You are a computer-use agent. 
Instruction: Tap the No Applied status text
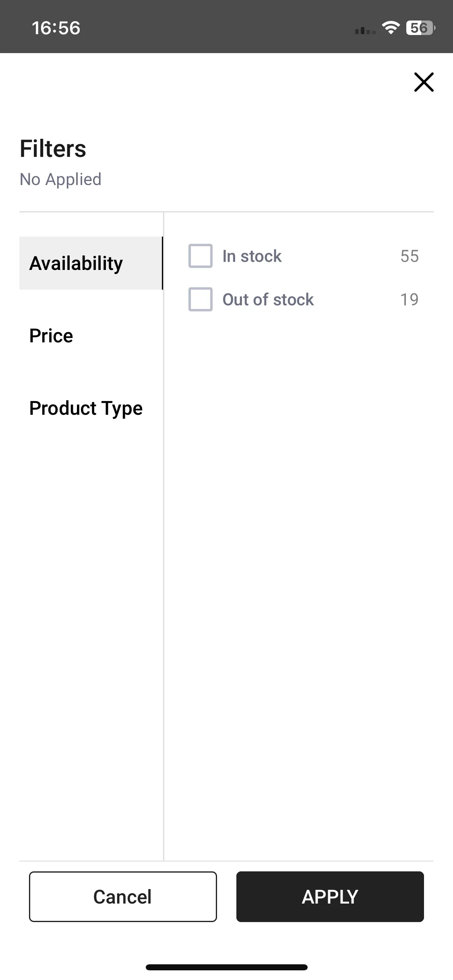point(60,179)
